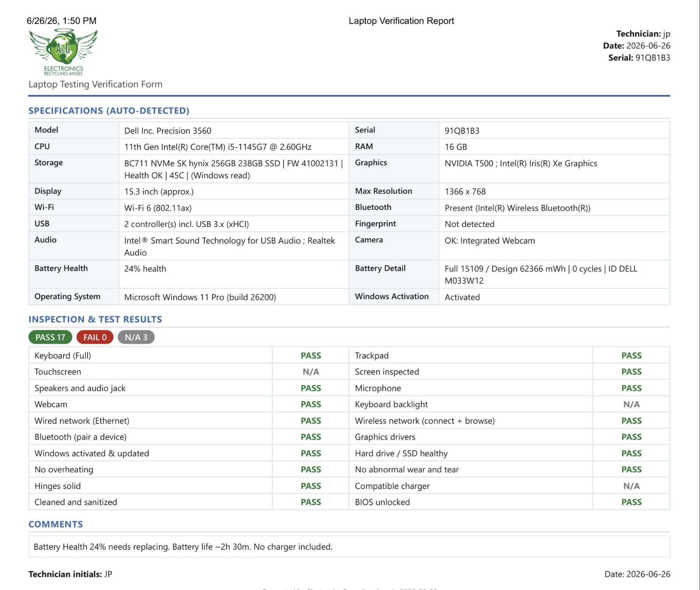Click the header Technician: jp line
Image resolution: width=700 pixels, height=590 pixels.
click(x=643, y=34)
